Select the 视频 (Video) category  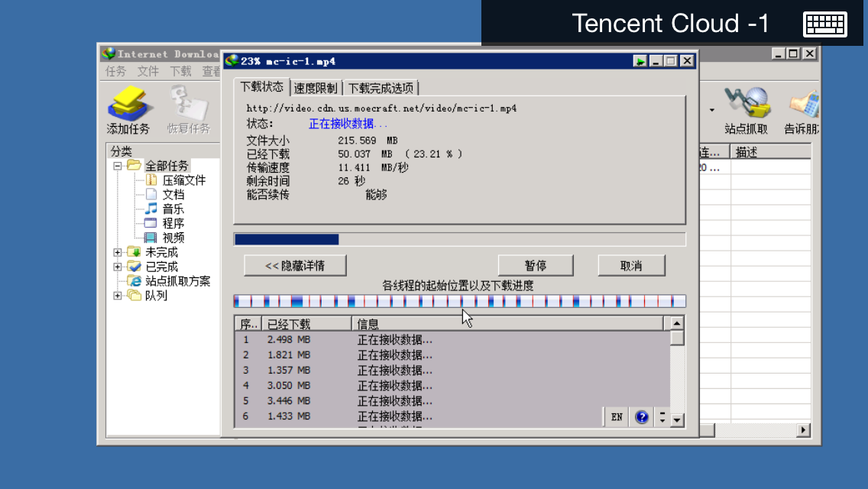point(173,238)
